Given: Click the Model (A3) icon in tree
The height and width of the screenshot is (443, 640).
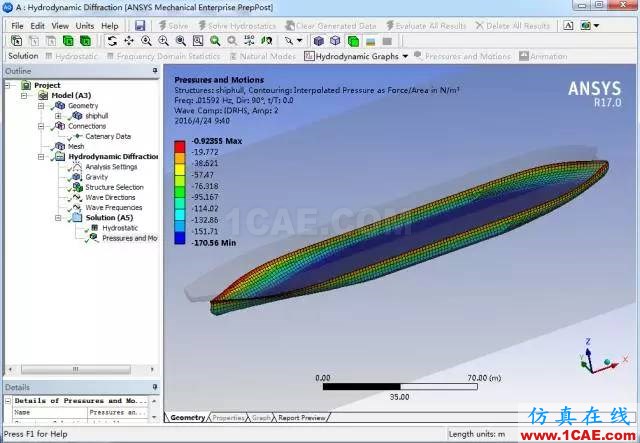Looking at the screenshot, I should 43,95.
